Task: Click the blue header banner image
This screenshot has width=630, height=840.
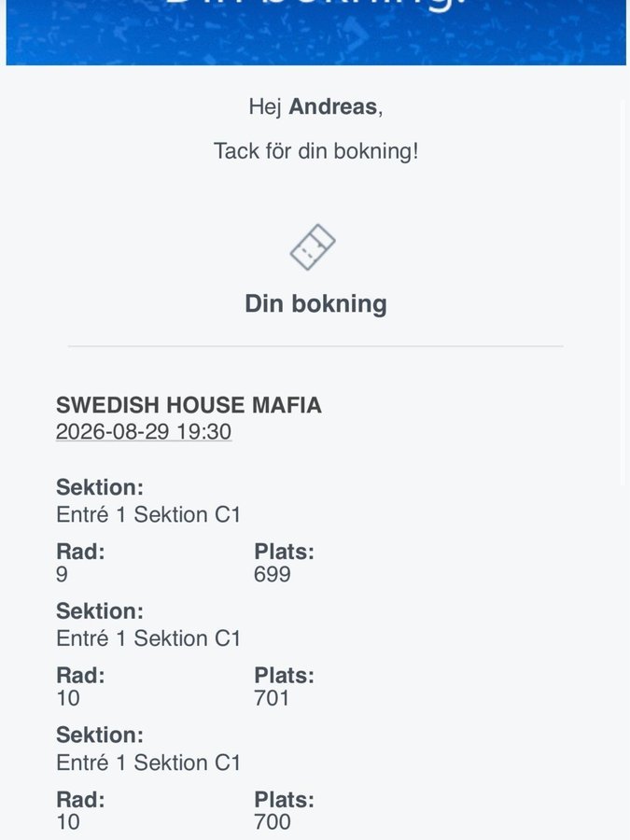Action: pyautogui.click(x=315, y=32)
